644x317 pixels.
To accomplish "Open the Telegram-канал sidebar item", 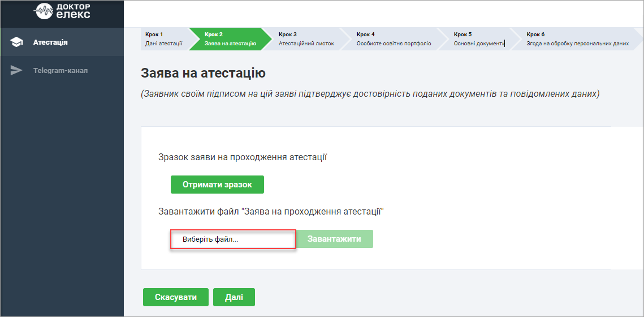I will [60, 71].
